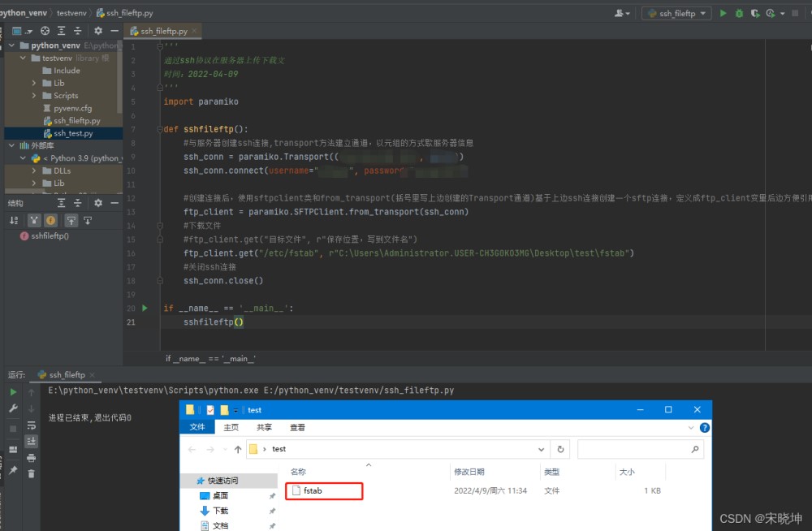Open address bar history dropdown in Explorer

click(541, 449)
